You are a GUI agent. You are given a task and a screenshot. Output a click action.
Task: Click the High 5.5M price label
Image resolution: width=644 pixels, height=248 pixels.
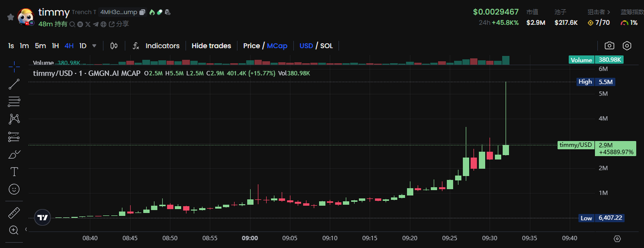tap(595, 82)
